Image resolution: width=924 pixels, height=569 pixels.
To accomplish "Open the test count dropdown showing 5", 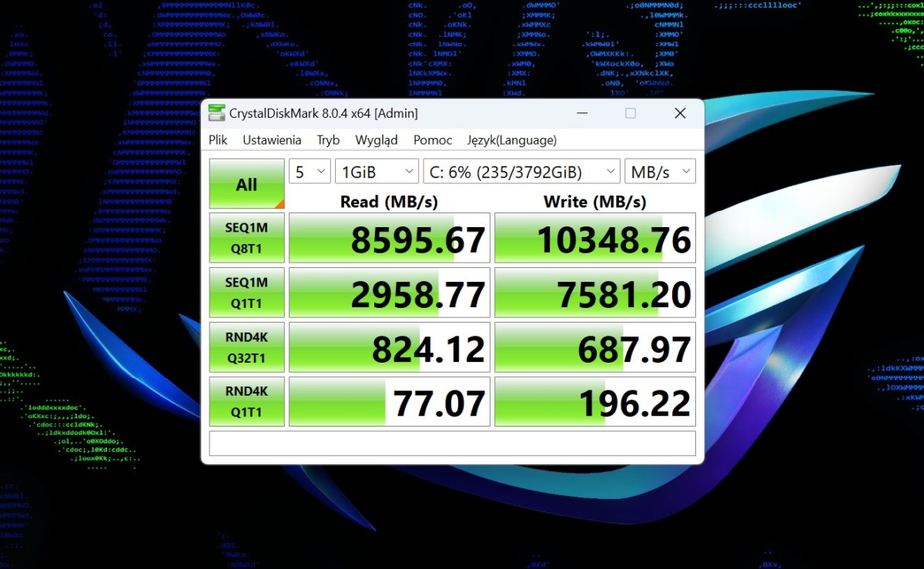I will pyautogui.click(x=310, y=172).
